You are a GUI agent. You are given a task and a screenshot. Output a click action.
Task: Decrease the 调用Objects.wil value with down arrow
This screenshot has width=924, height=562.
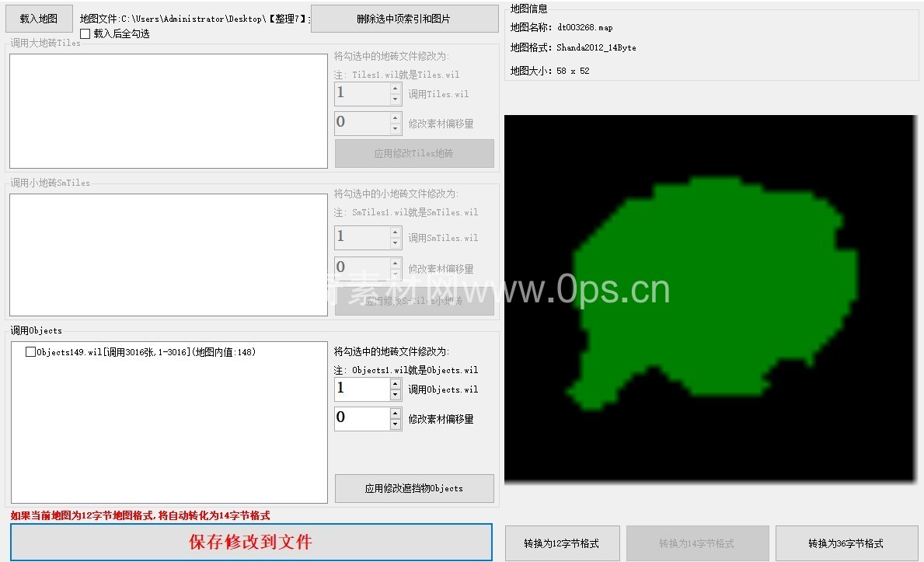click(x=396, y=395)
